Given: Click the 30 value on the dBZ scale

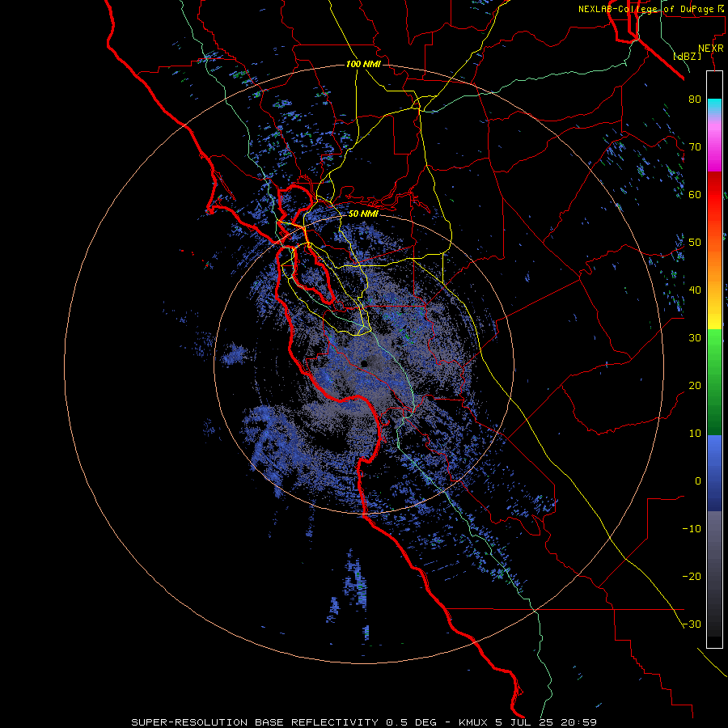Looking at the screenshot, I should [x=695, y=337].
